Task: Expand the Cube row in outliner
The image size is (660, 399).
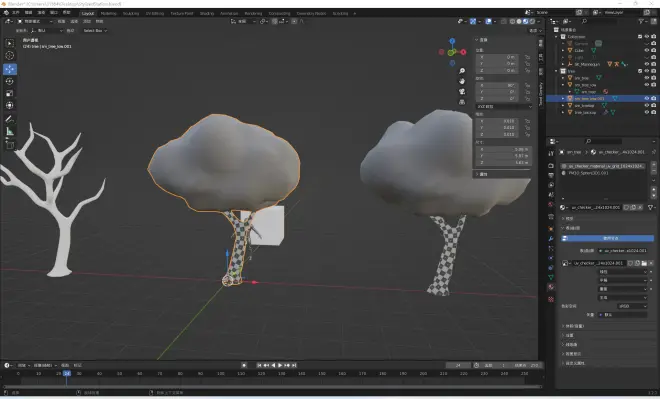Action: 563,51
